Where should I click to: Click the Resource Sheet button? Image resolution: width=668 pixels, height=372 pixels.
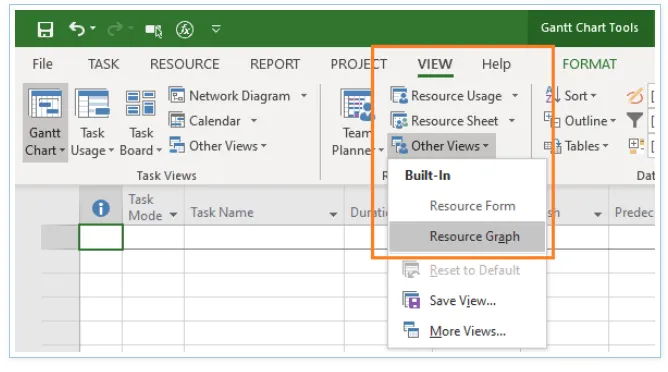(x=445, y=121)
